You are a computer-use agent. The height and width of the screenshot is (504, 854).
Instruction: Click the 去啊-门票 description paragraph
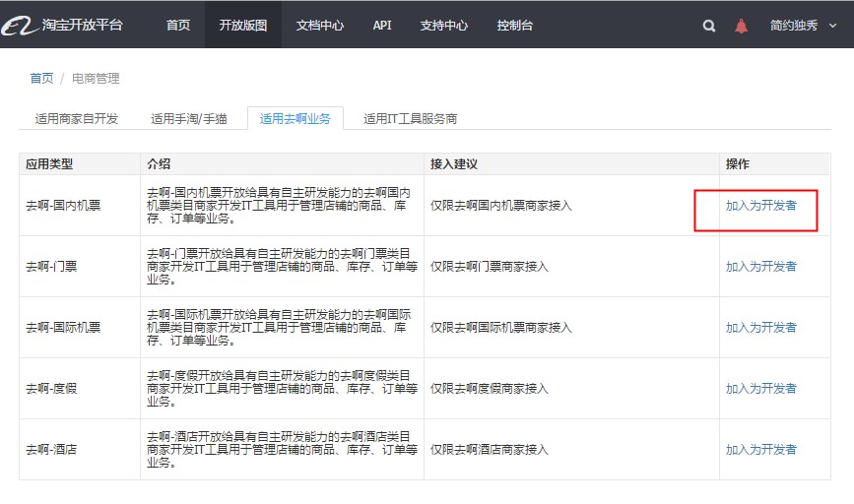click(x=282, y=267)
